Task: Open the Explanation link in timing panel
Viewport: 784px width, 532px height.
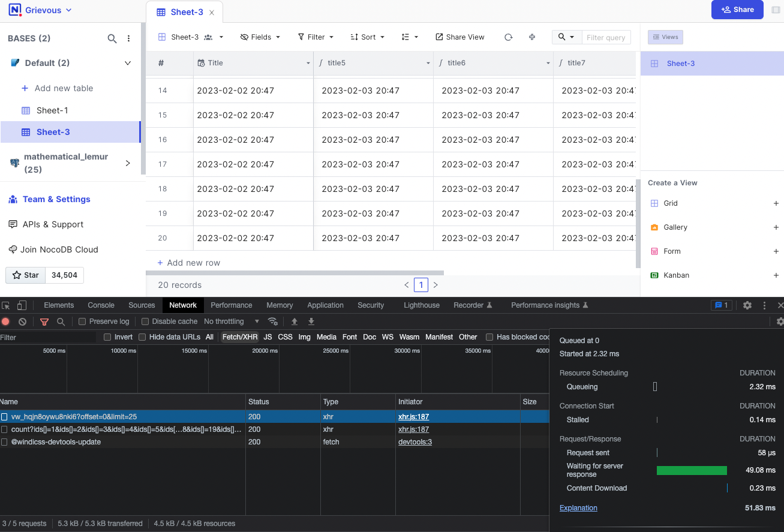Action: (578, 508)
